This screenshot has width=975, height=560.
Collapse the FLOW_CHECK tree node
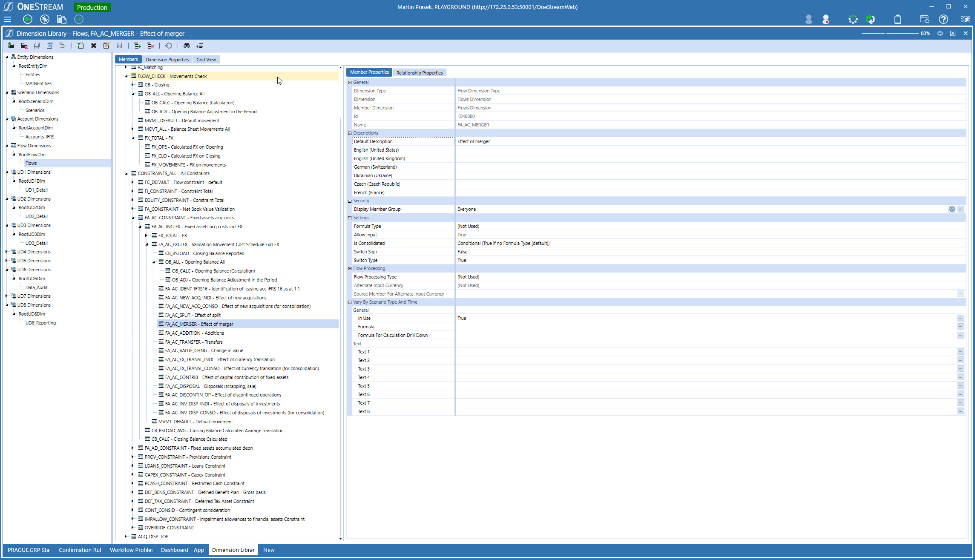[x=126, y=76]
